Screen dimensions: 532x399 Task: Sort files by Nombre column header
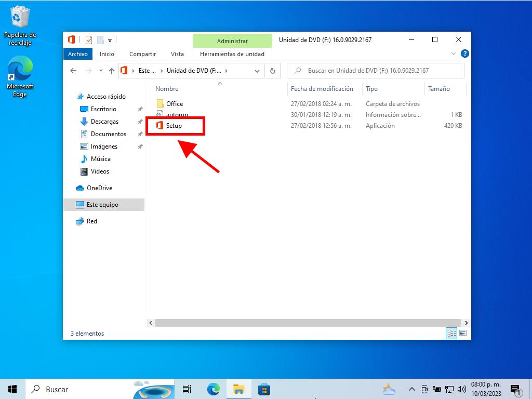point(167,89)
